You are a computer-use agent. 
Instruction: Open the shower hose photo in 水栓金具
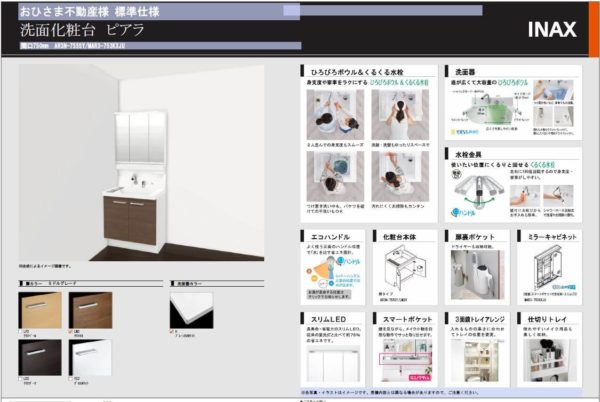tap(558, 196)
